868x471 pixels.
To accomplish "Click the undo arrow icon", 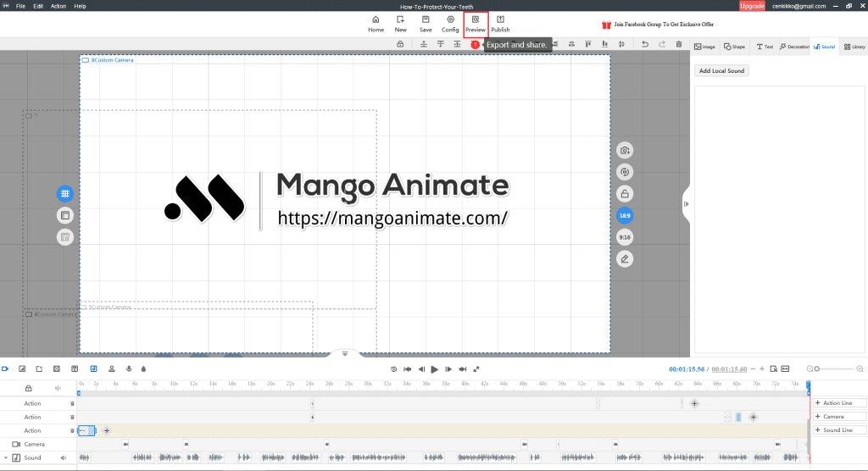I will 644,44.
